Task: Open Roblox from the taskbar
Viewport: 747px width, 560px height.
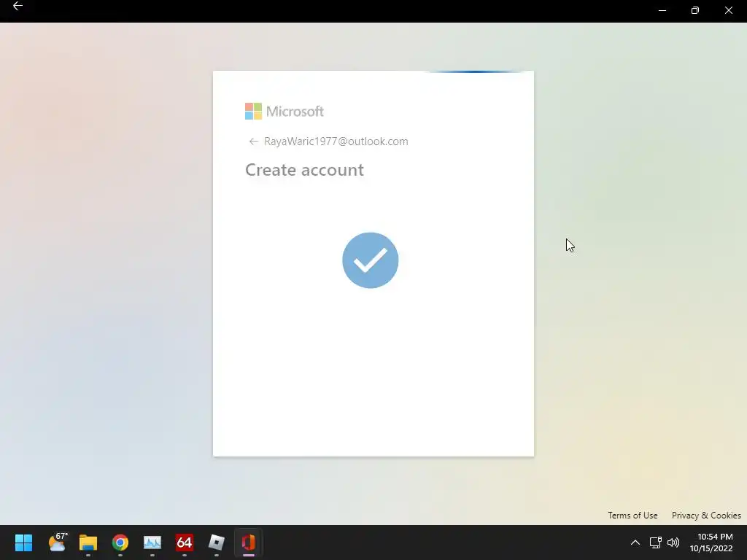Action: (x=216, y=542)
